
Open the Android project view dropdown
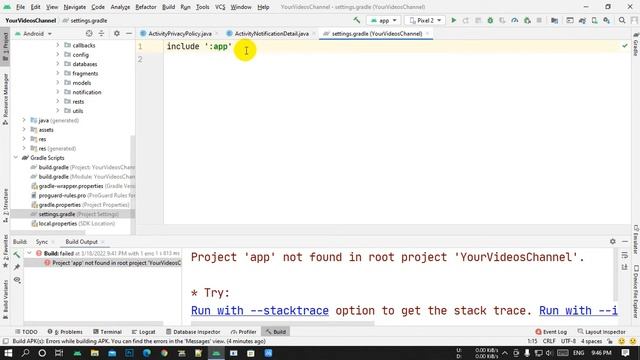[33, 33]
